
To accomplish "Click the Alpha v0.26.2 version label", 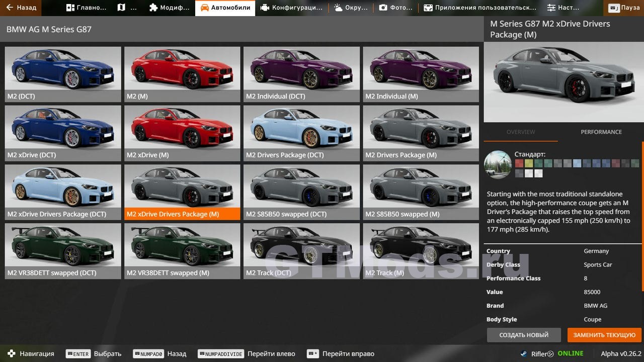I will click(x=621, y=353).
